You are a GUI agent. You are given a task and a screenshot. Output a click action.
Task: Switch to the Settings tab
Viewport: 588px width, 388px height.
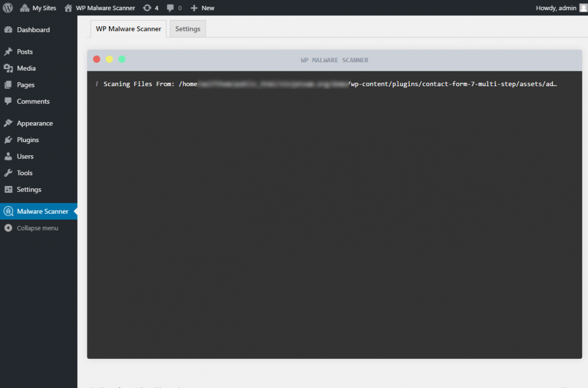188,29
